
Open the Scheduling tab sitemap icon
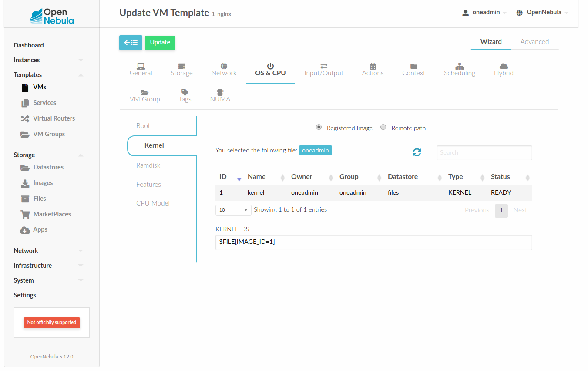pyautogui.click(x=460, y=66)
